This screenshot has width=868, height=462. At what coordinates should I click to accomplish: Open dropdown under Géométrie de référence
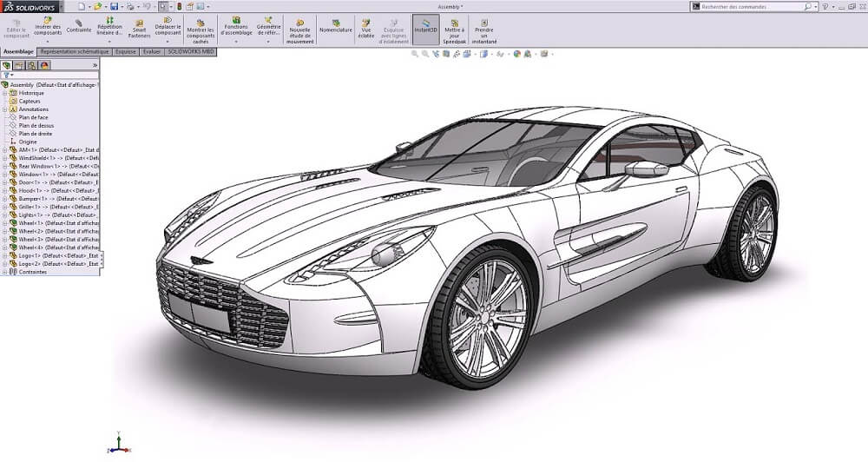tap(268, 42)
